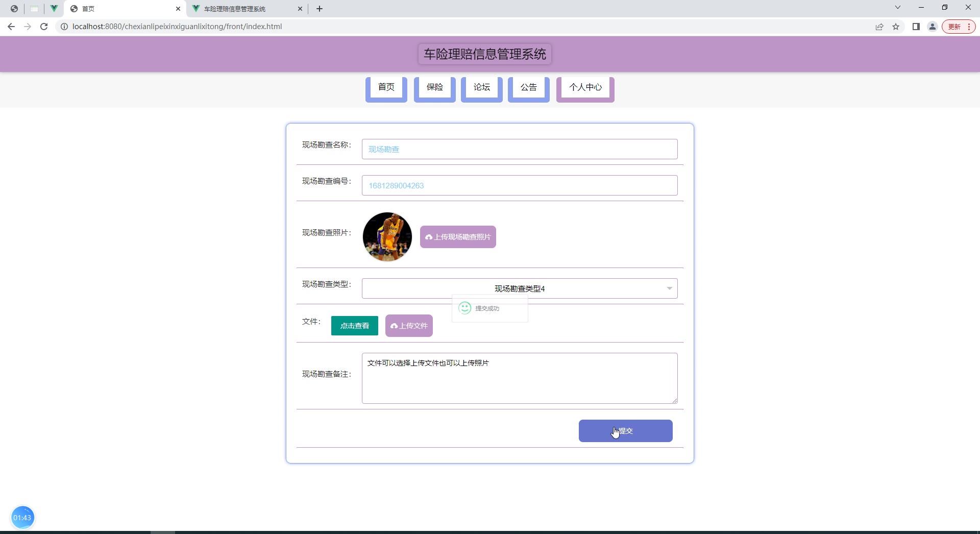Open a new browser tab
The height and width of the screenshot is (534, 980).
320,9
